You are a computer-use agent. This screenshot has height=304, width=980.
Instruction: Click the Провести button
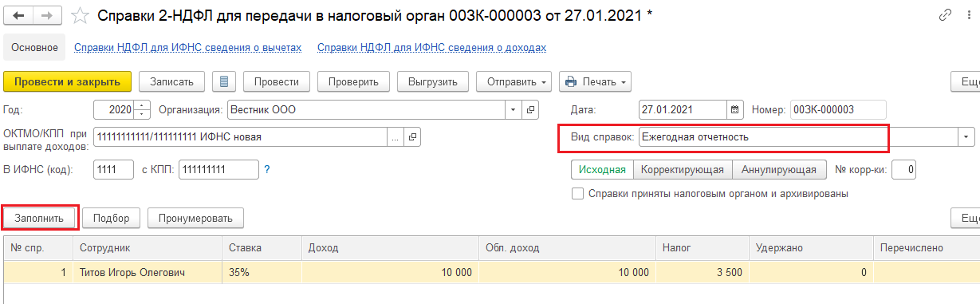tap(277, 81)
